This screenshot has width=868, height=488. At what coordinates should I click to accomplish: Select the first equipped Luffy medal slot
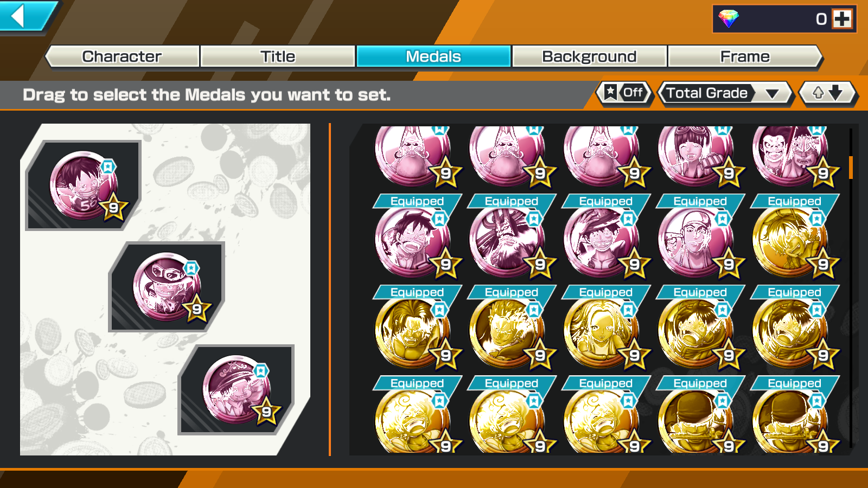84,185
